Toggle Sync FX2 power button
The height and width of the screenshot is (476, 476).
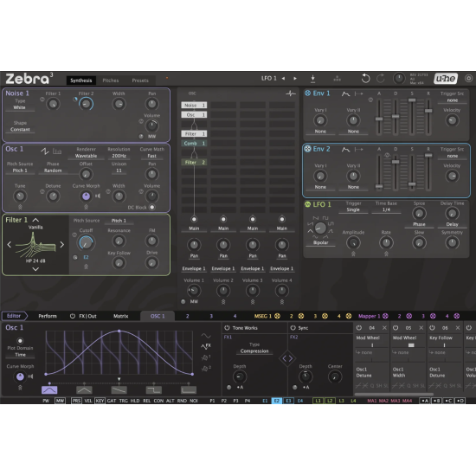tap(293, 328)
